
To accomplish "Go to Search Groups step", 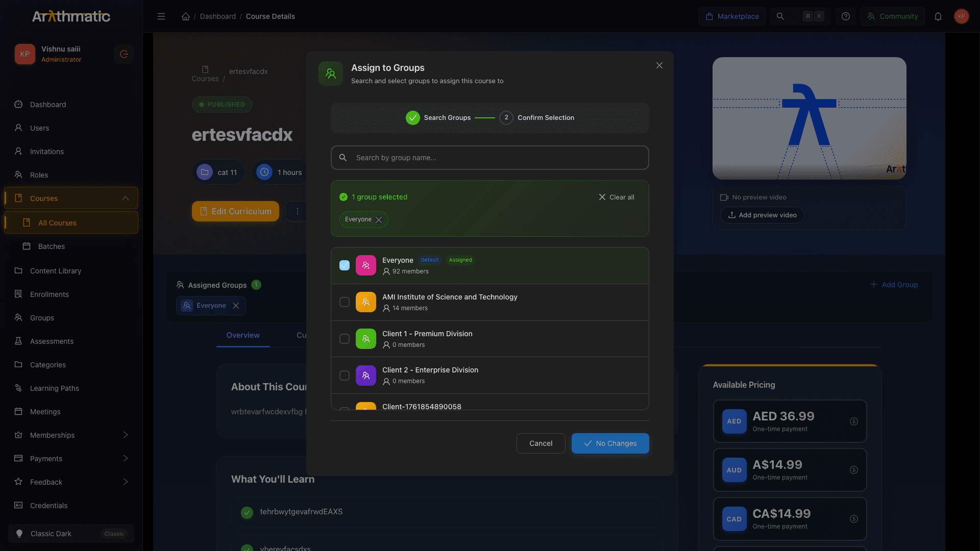I will point(438,118).
